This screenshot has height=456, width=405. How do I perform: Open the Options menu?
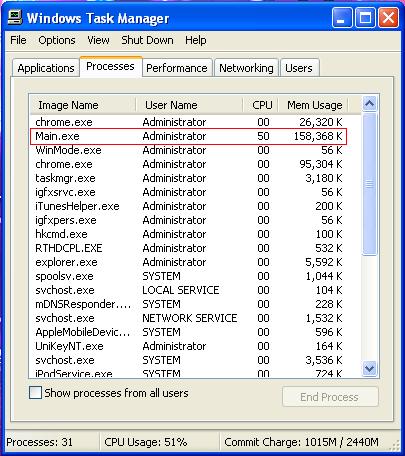click(x=57, y=40)
